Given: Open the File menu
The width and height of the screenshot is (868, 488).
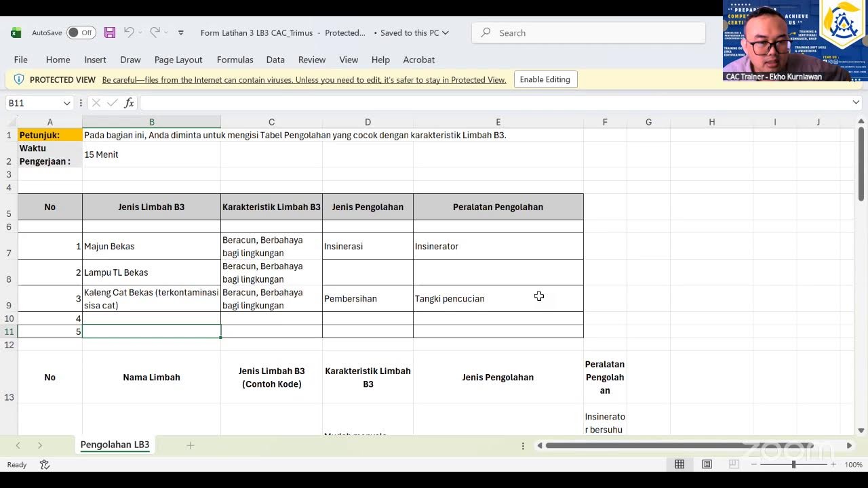Looking at the screenshot, I should pyautogui.click(x=21, y=60).
